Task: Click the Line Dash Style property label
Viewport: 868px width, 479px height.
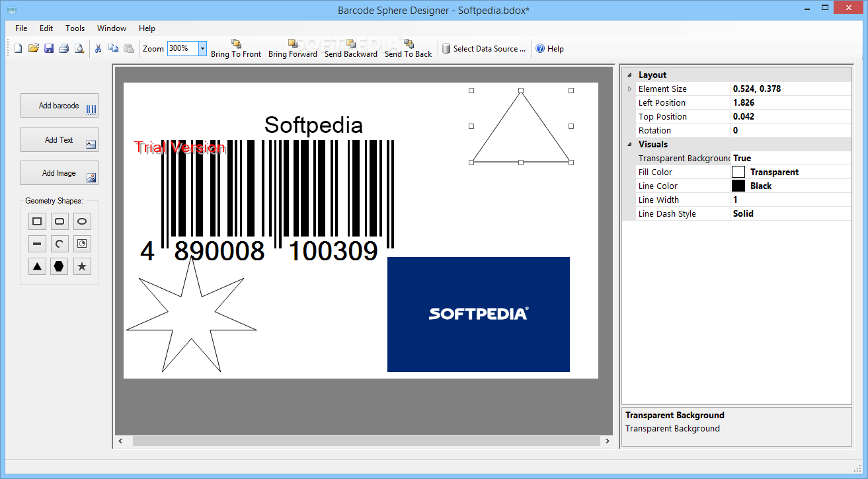Action: tap(667, 213)
